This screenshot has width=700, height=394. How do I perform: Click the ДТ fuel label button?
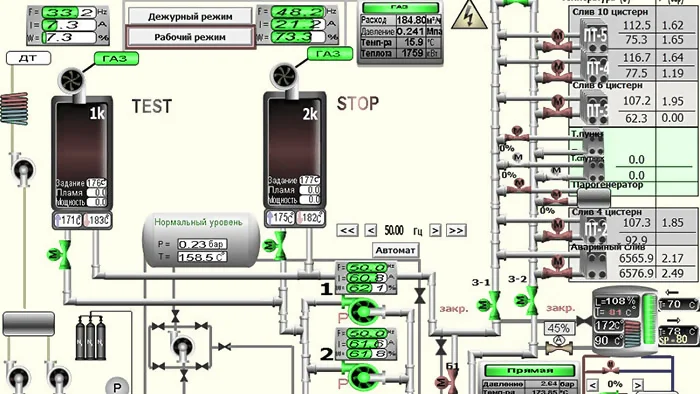(x=28, y=58)
